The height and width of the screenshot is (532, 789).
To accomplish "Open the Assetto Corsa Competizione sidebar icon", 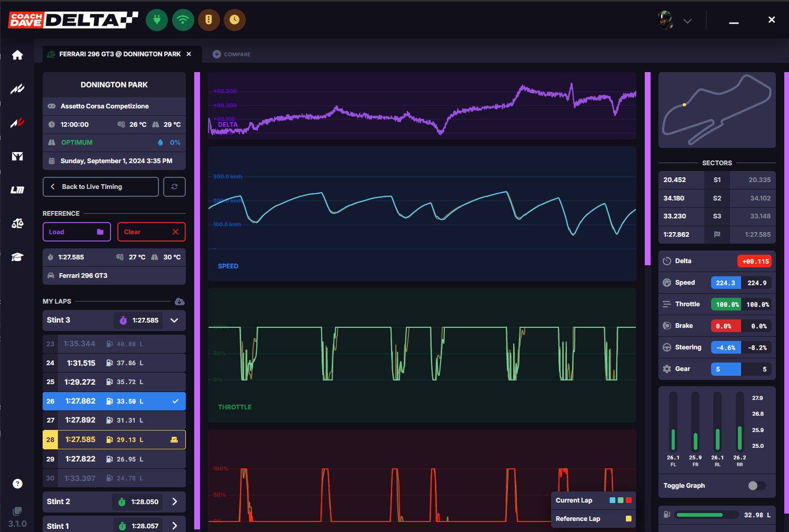I will pos(17,89).
